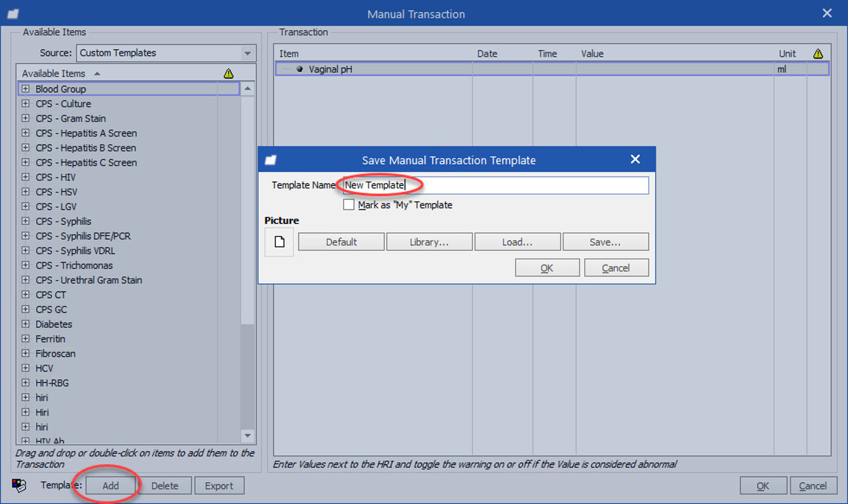Screen dimensions: 848x504
Task: Click Export template button
Action: coord(219,485)
